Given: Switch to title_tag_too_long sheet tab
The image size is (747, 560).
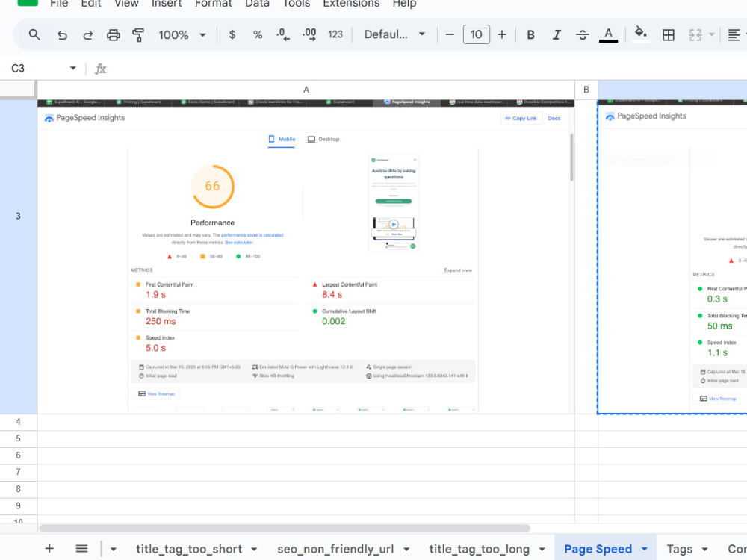Looking at the screenshot, I should point(480,549).
